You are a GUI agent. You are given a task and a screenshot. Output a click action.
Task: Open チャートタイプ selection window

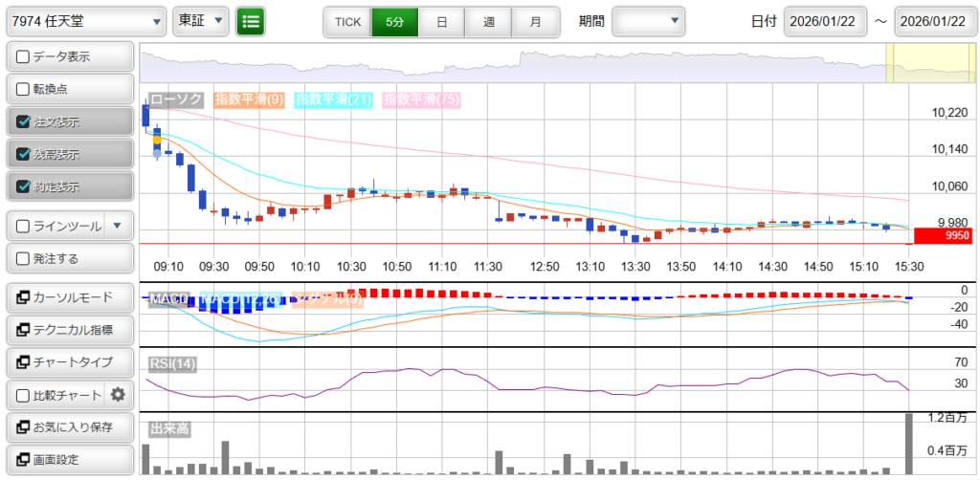point(68,362)
